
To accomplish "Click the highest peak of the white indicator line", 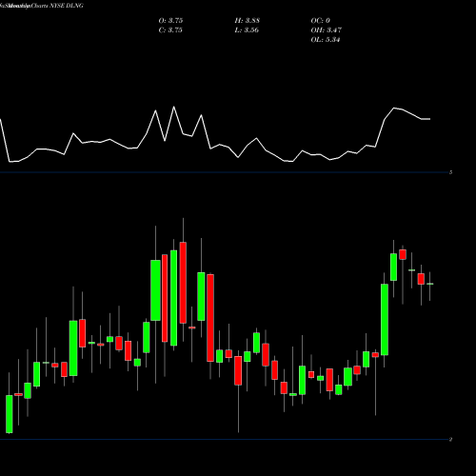I will point(173,107).
